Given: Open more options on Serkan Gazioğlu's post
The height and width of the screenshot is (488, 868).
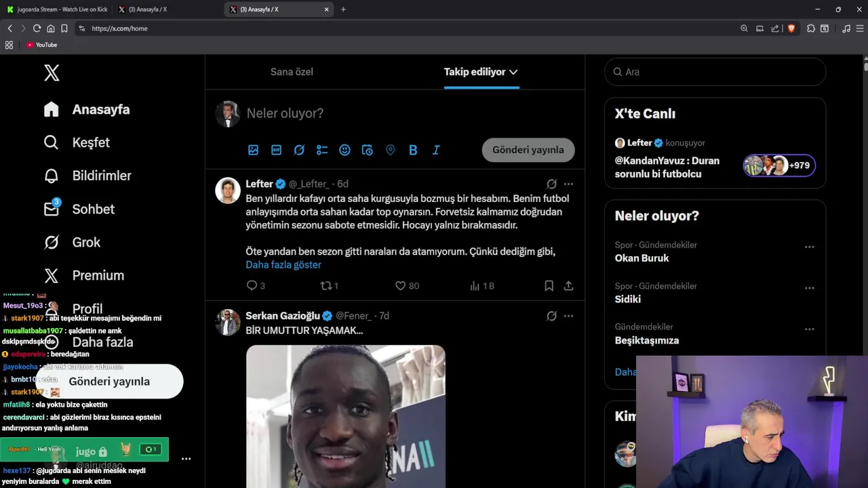Looking at the screenshot, I should point(568,316).
